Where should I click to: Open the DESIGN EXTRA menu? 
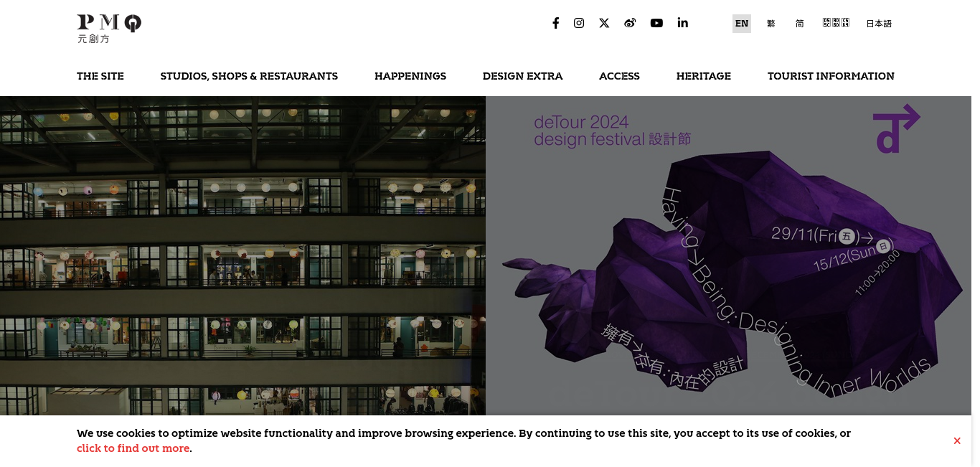(x=523, y=76)
